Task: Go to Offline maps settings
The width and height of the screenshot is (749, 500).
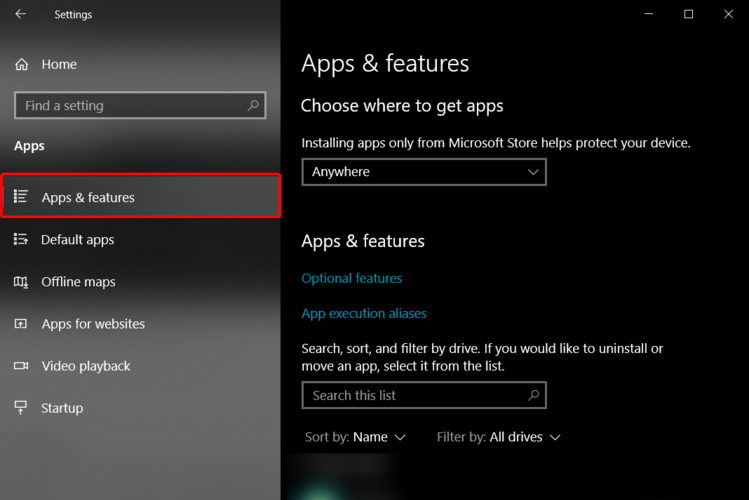Action: point(140,282)
